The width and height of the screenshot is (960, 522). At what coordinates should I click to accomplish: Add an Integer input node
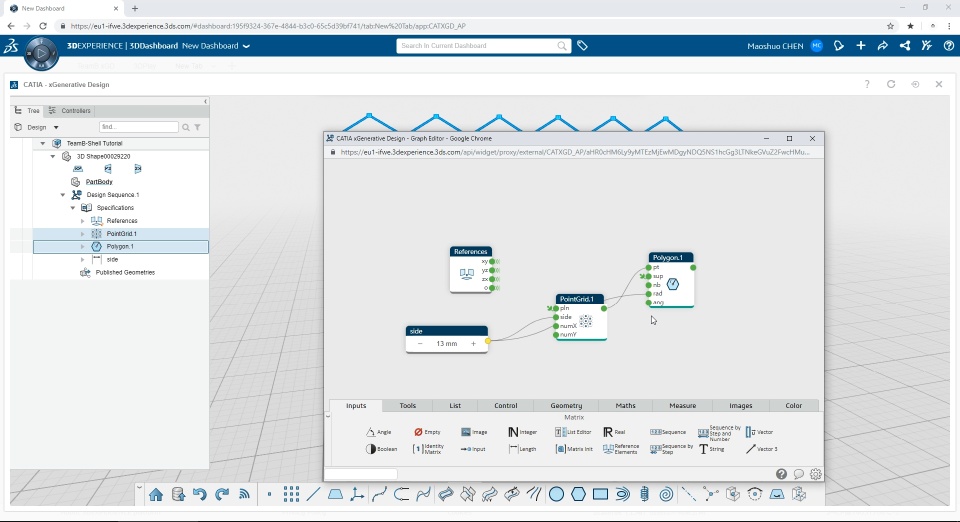[522, 432]
